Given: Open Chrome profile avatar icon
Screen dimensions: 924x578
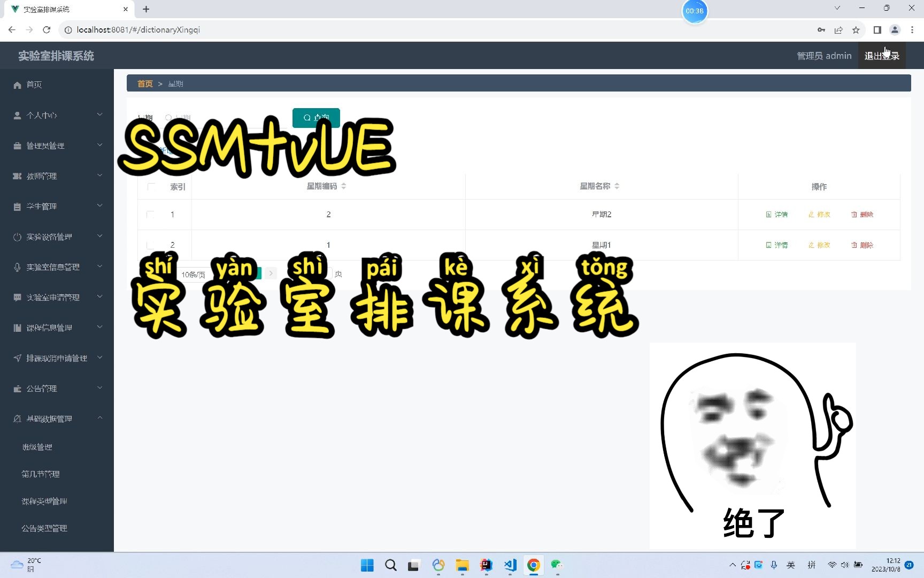Looking at the screenshot, I should tap(895, 30).
